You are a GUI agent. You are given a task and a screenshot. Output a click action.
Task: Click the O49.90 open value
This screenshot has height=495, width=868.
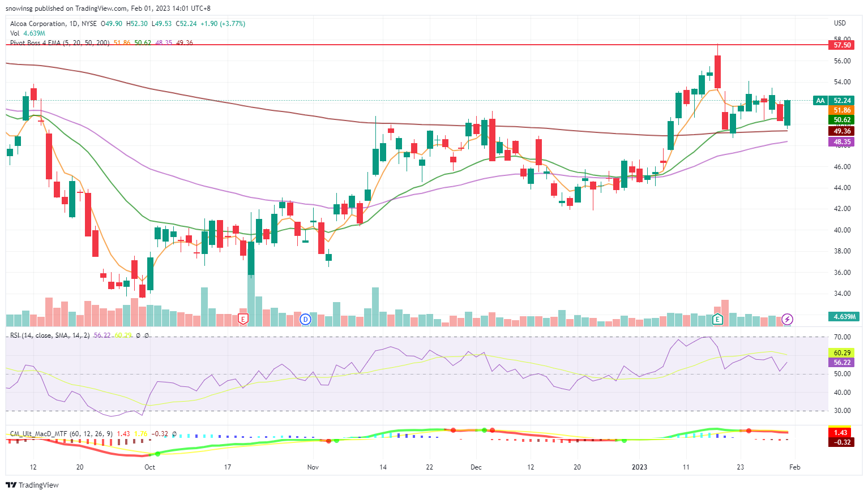112,24
